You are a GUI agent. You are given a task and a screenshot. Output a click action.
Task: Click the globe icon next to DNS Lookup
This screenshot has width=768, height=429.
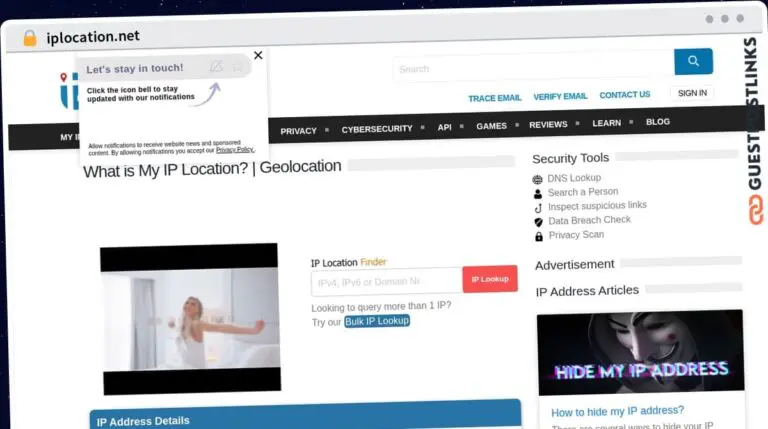(x=537, y=180)
